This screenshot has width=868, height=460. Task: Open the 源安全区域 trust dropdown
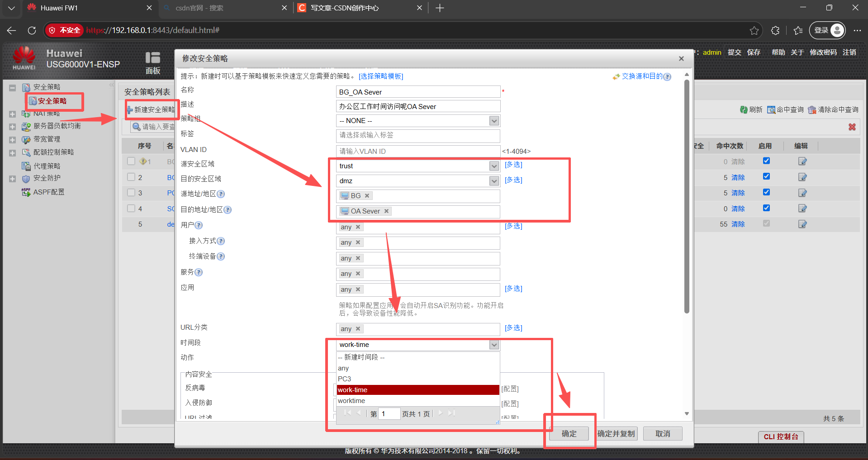click(x=494, y=166)
